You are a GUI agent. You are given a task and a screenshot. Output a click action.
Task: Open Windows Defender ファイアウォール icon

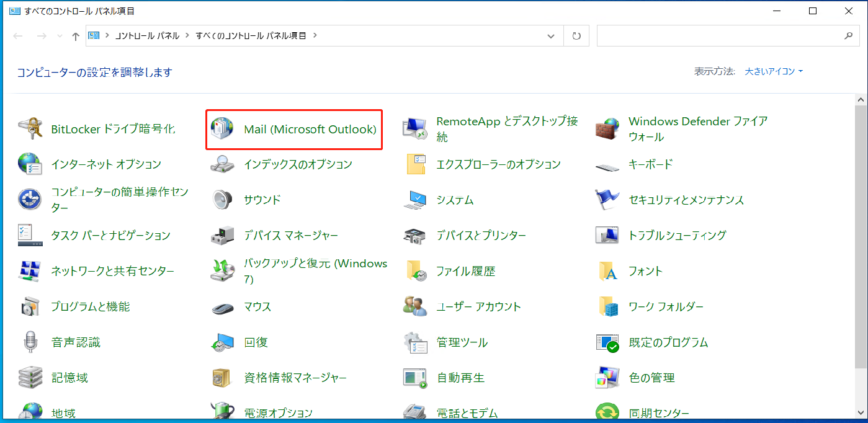click(607, 129)
